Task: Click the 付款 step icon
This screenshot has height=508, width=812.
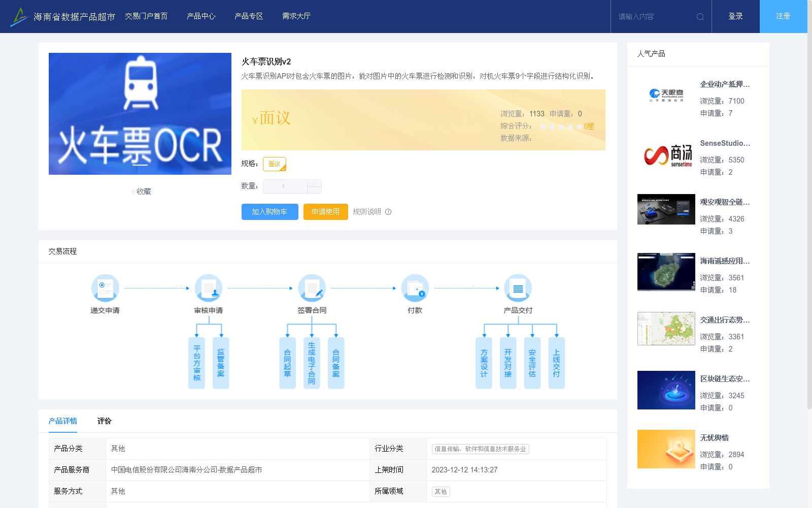Action: 415,288
